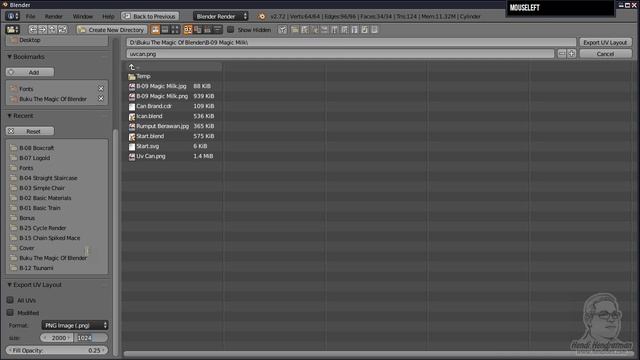Toggle the script files filter

pos(344,29)
